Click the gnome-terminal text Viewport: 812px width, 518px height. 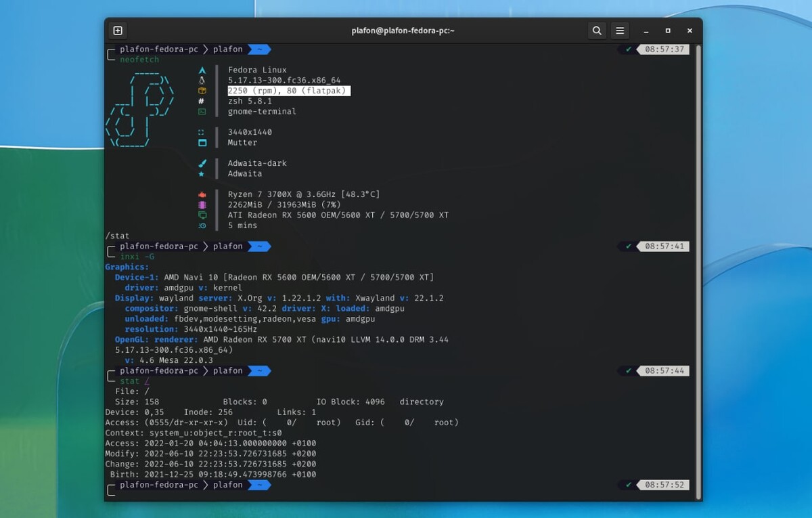(262, 111)
